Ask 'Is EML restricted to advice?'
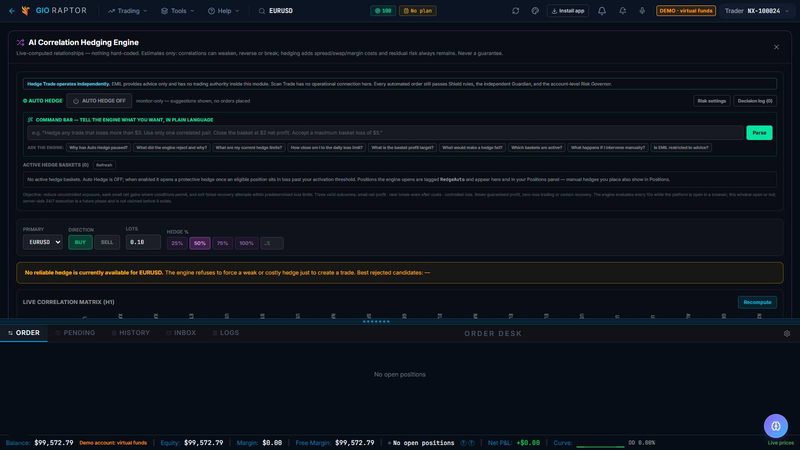This screenshot has width=800, height=450. pyautogui.click(x=681, y=147)
